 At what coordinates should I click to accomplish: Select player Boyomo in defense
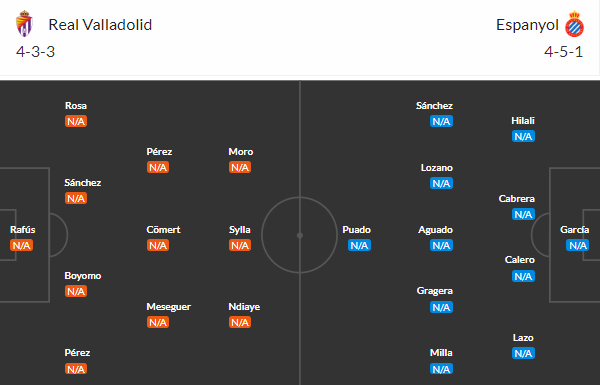(83, 276)
